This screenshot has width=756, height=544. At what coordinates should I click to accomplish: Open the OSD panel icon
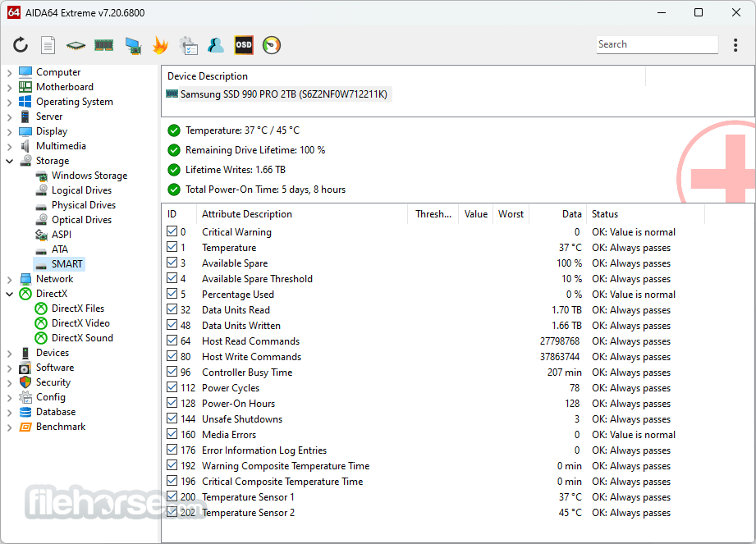[244, 45]
